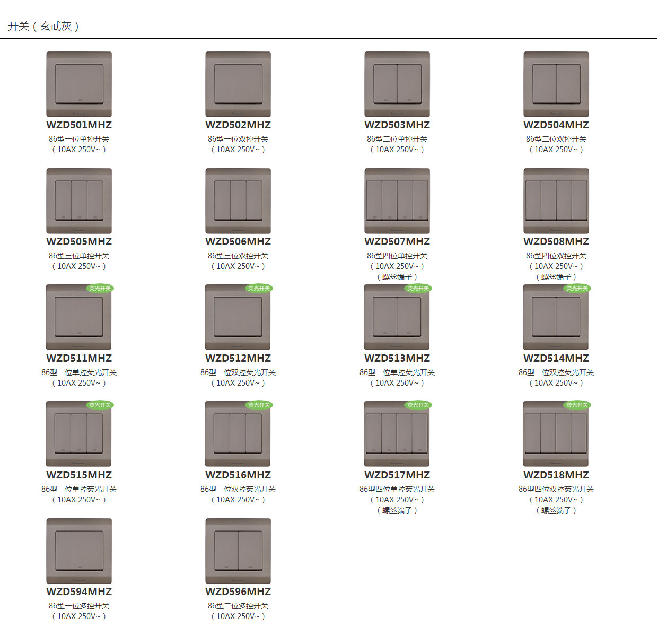Image resolution: width=658 pixels, height=644 pixels.
Task: Open the WZD507MHZ four-gang switch image
Action: coord(397,201)
